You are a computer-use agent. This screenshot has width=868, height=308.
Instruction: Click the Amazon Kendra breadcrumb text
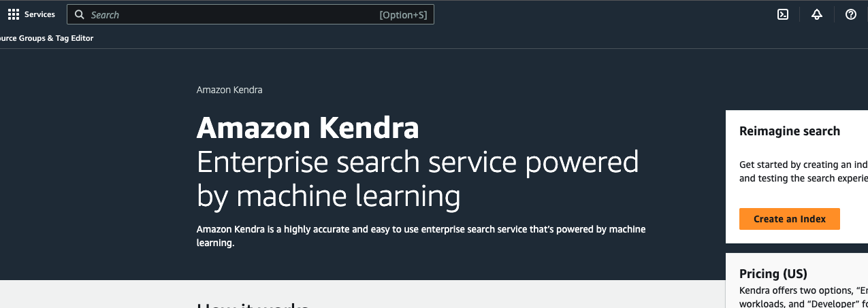(x=229, y=90)
